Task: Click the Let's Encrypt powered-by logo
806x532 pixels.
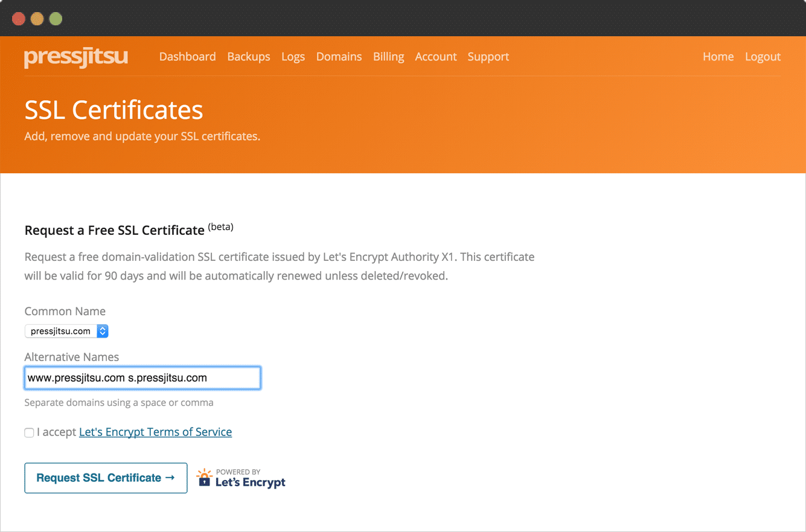Action: click(x=241, y=478)
